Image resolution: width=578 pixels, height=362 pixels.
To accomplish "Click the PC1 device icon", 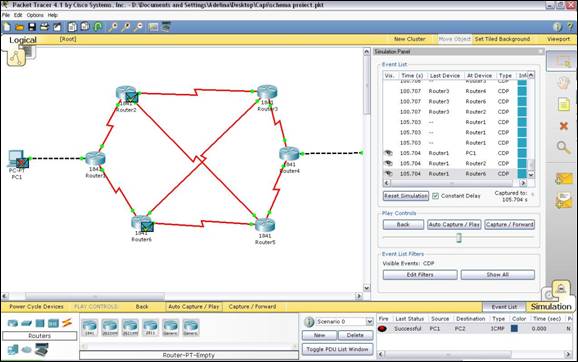I will click(x=17, y=159).
